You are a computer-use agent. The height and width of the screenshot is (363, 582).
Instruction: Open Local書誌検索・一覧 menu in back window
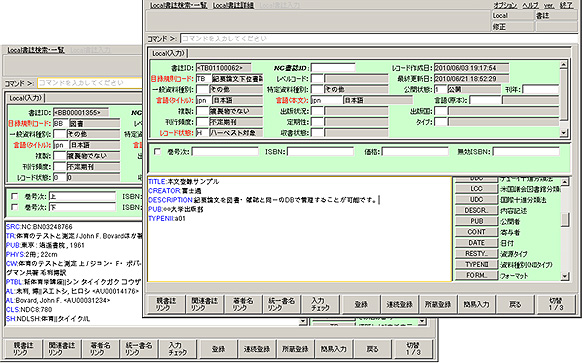click(36, 50)
